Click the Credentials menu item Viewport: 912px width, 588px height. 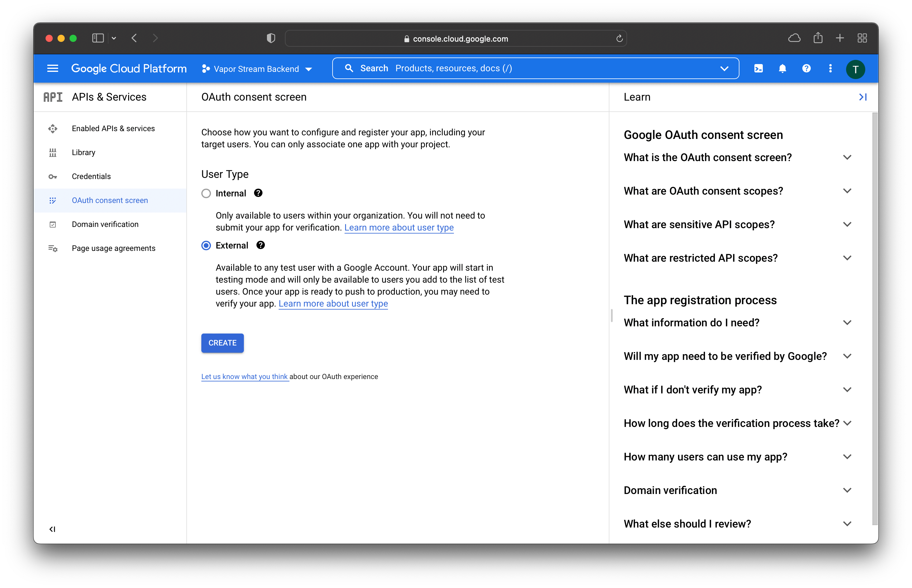(x=92, y=176)
